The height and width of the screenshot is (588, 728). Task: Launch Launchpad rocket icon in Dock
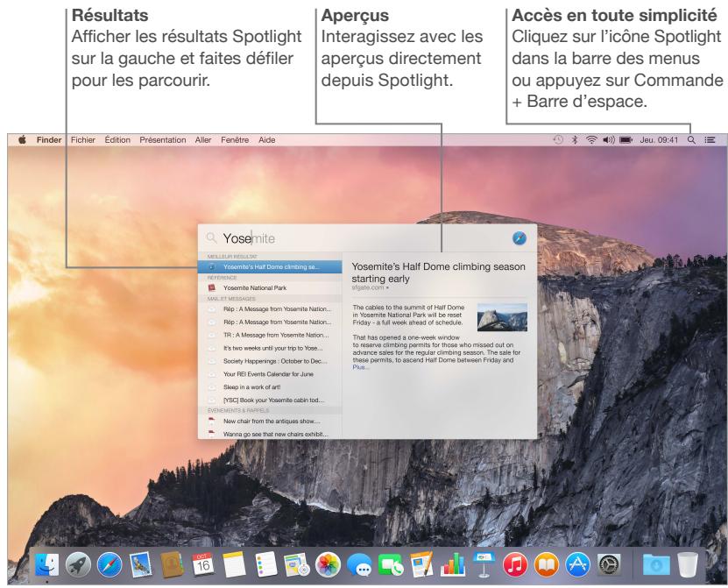78,564
